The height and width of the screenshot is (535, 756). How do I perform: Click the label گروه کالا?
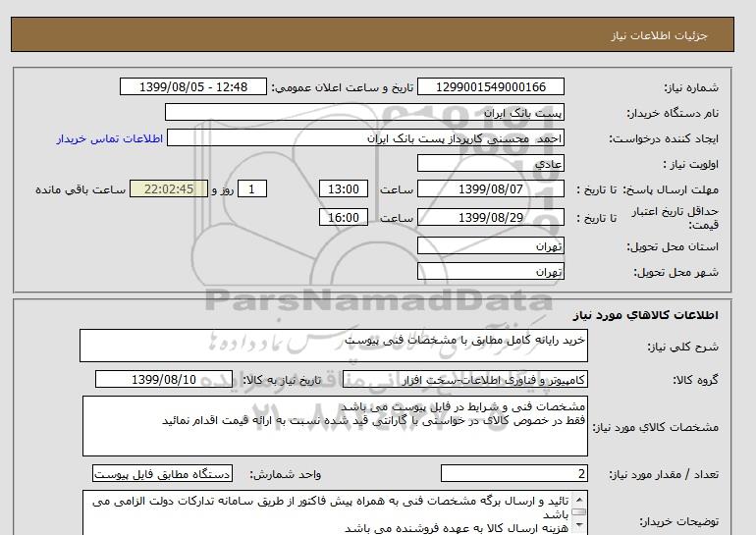coord(695,380)
